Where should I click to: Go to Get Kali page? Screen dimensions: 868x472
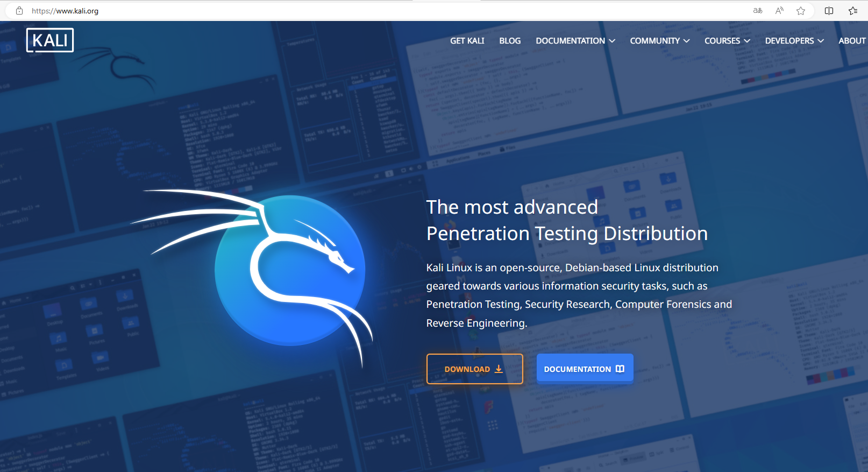pos(467,41)
